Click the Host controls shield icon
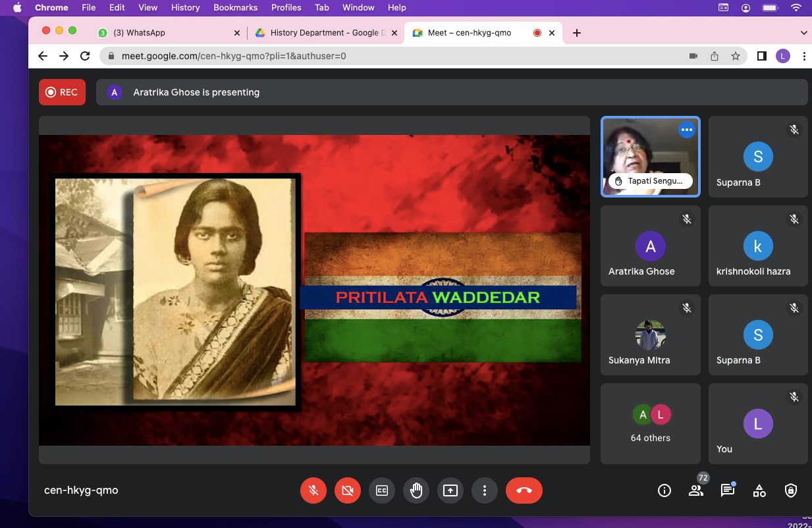The width and height of the screenshot is (812, 528). 791,490
